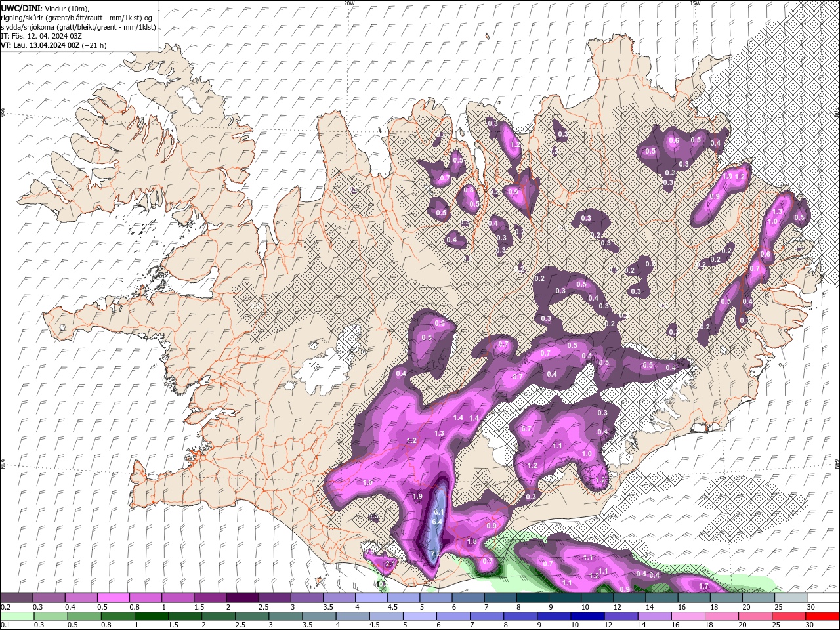Image resolution: width=840 pixels, height=630 pixels.
Task: Click the "2.1" value near the south coast
Action: coord(389,564)
